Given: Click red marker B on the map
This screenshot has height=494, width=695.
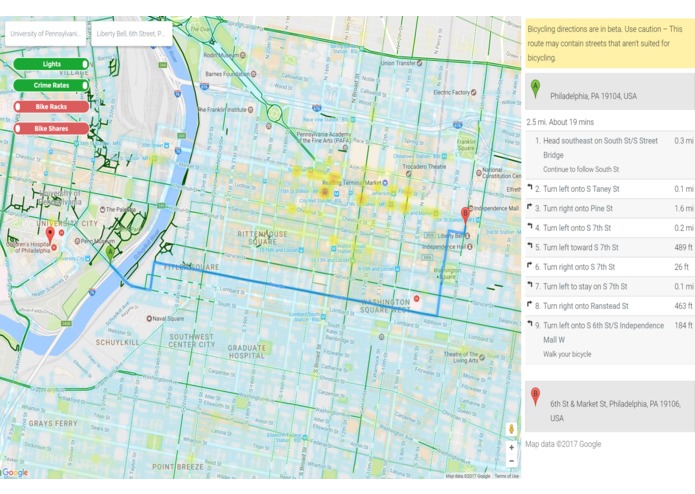Looking at the screenshot, I should [x=465, y=216].
